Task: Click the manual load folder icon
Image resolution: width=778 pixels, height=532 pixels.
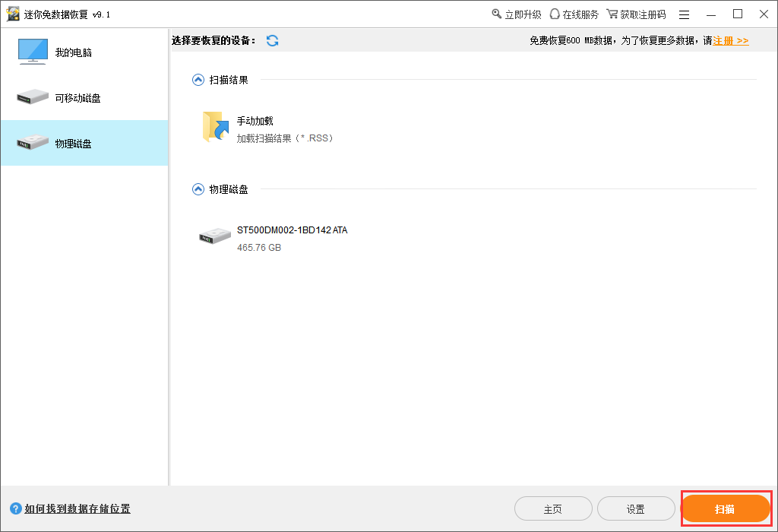Action: point(216,127)
